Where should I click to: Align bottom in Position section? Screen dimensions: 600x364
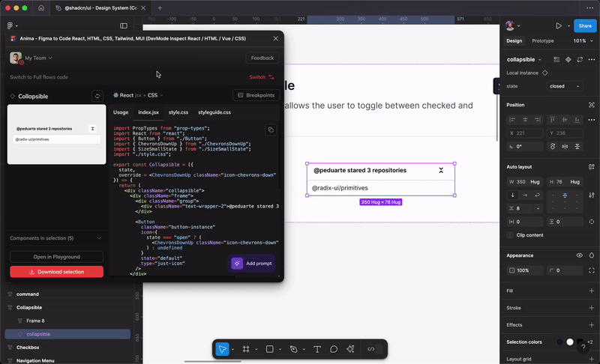pos(577,120)
